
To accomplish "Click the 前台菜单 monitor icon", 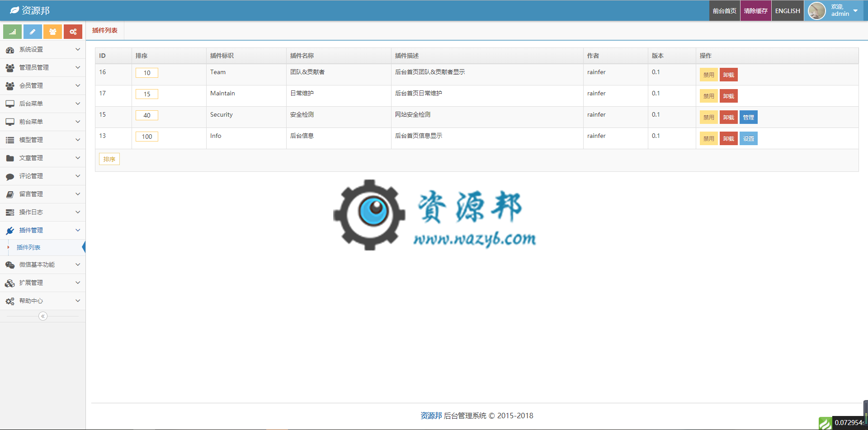I will [10, 122].
